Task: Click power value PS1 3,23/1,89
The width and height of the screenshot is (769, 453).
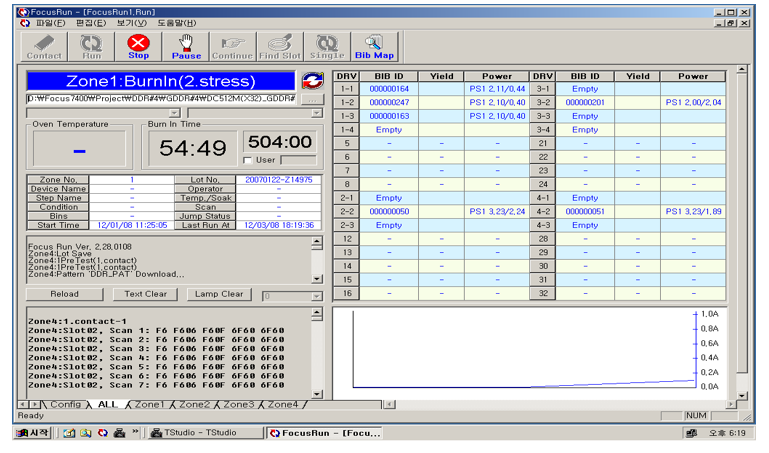Action: coord(693,212)
